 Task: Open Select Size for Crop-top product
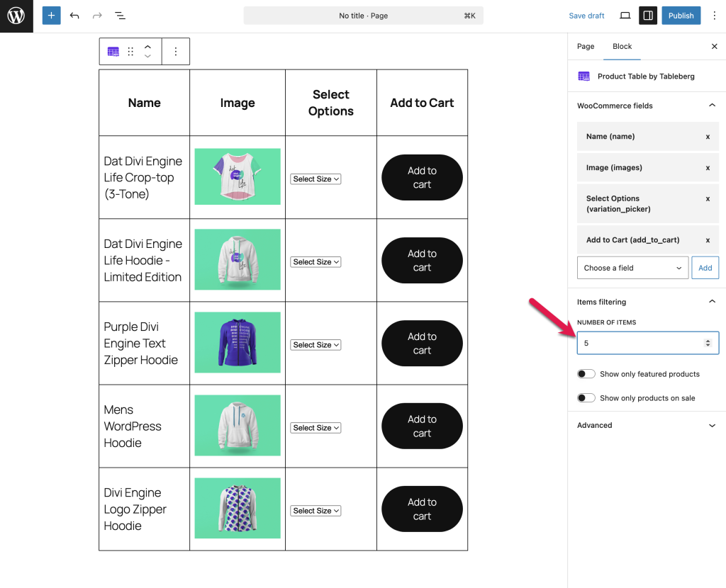point(315,179)
